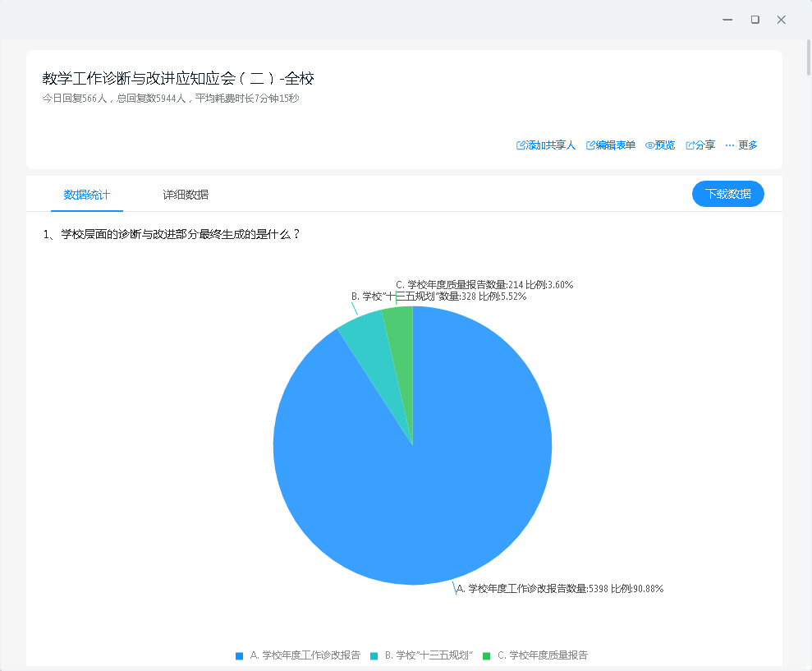Close the form statistics window

[x=782, y=20]
